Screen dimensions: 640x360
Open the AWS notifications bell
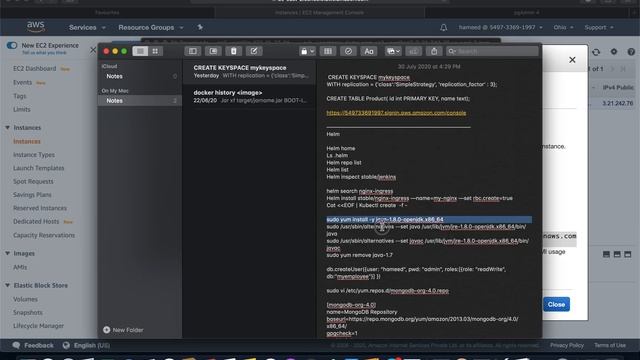[x=443, y=27]
